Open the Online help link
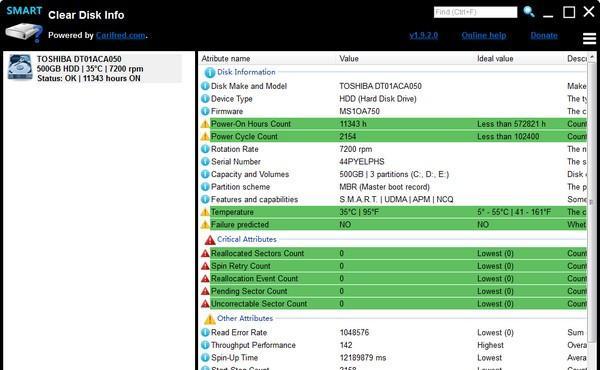 point(484,35)
